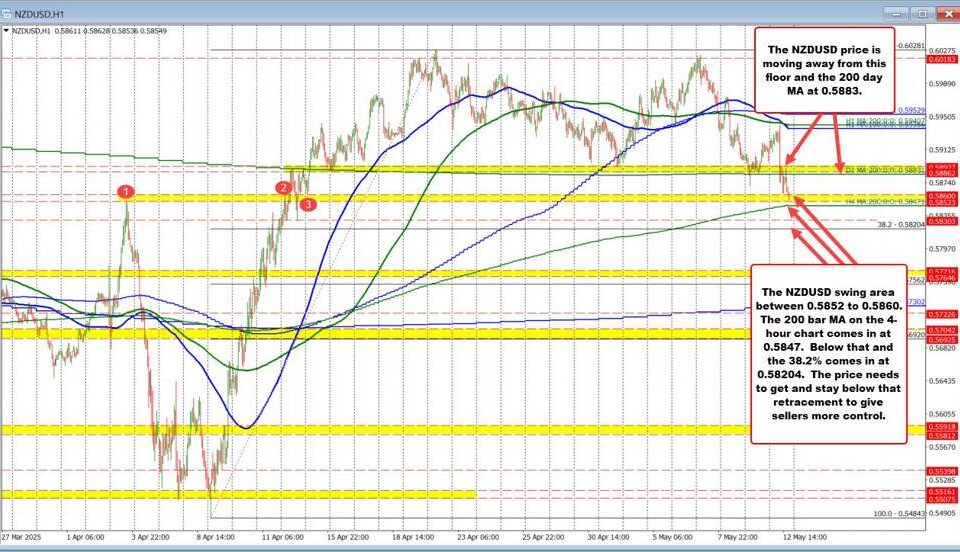Select the red 0.57042 level label
The image size is (960, 552).
coord(942,330)
